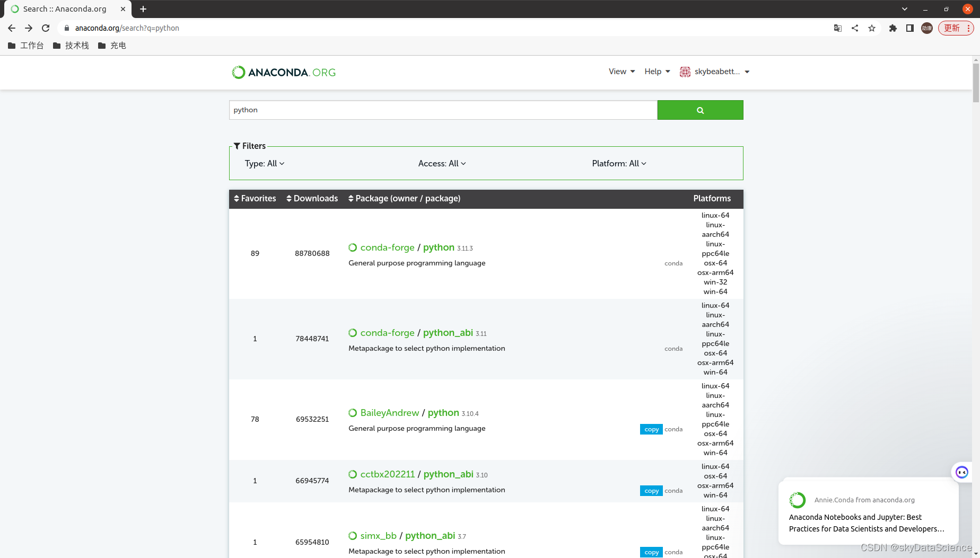Click copy button for cctbx202211 python_abi
This screenshot has height=558, width=980.
651,491
